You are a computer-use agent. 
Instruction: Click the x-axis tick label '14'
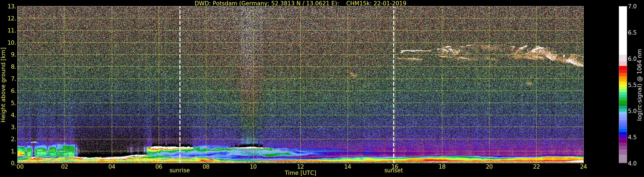(347, 166)
